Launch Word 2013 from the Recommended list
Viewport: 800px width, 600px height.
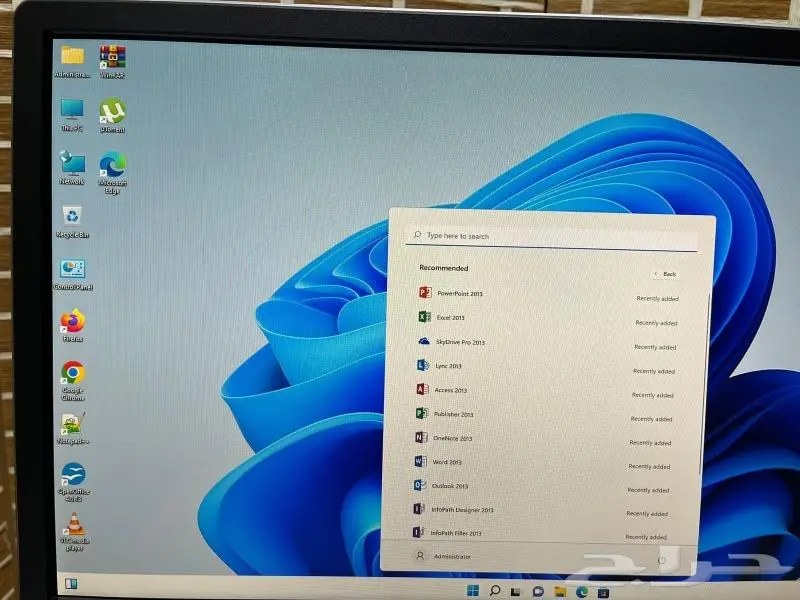(541, 463)
